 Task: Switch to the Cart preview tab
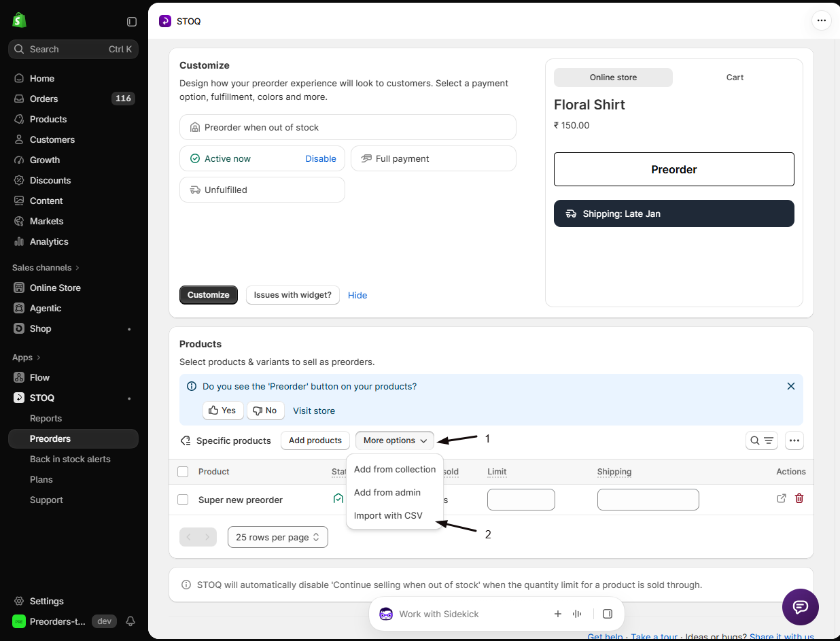tap(735, 77)
